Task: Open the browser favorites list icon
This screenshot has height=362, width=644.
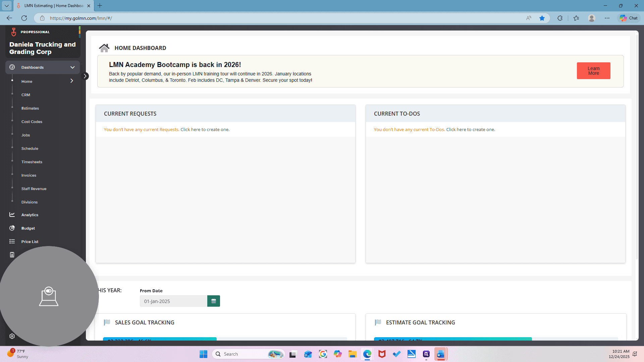Action: pyautogui.click(x=576, y=18)
